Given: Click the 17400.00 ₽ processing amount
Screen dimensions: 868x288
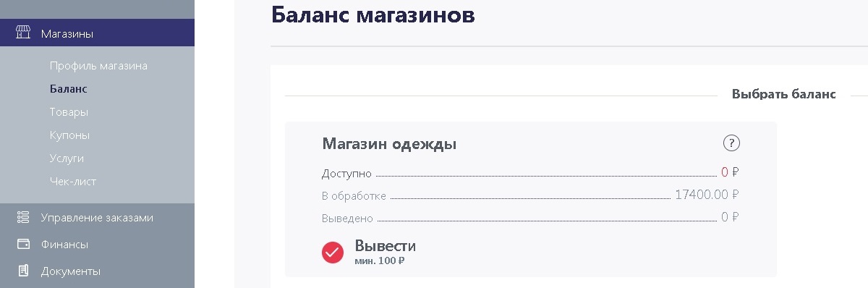Looking at the screenshot, I should 707,195.
